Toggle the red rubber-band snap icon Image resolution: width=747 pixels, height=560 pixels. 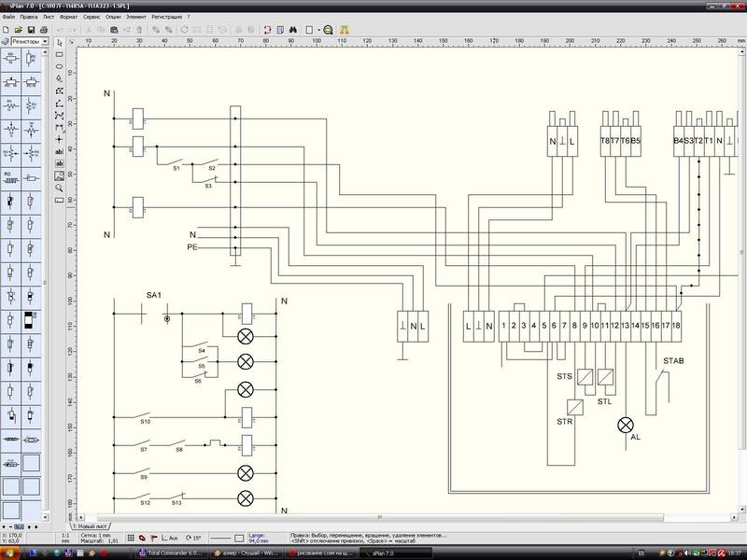pos(142,538)
